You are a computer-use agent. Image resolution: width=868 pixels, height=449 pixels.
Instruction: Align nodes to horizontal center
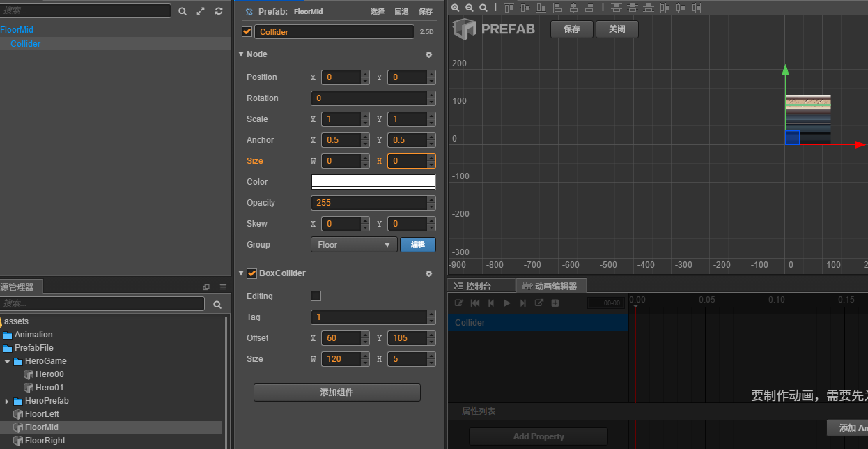[573, 8]
